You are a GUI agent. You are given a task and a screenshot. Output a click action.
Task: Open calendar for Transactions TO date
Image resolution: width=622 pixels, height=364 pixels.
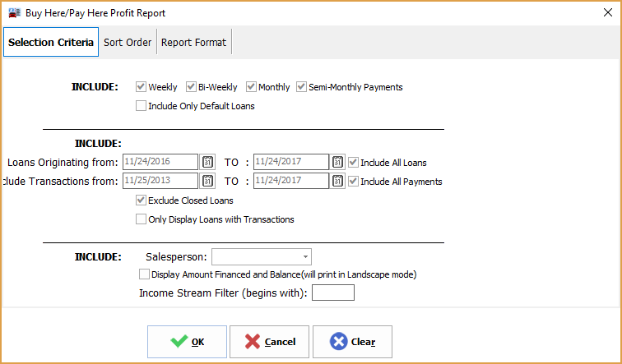coord(337,181)
